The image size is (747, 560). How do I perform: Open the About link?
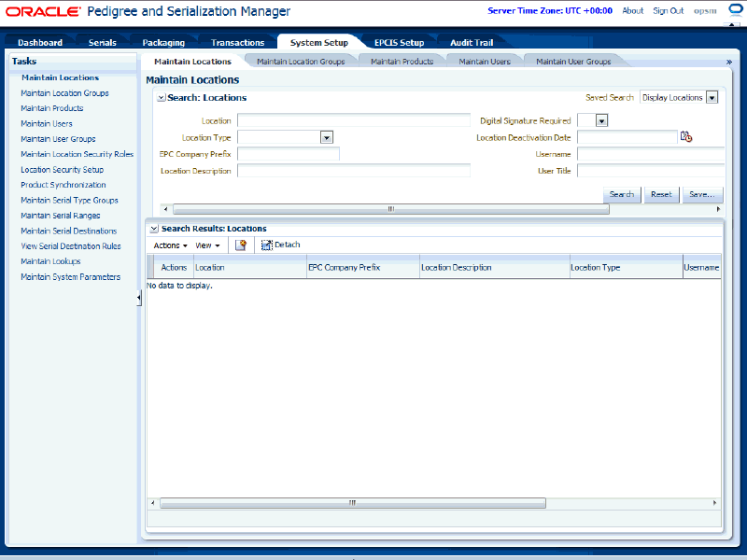633,10
